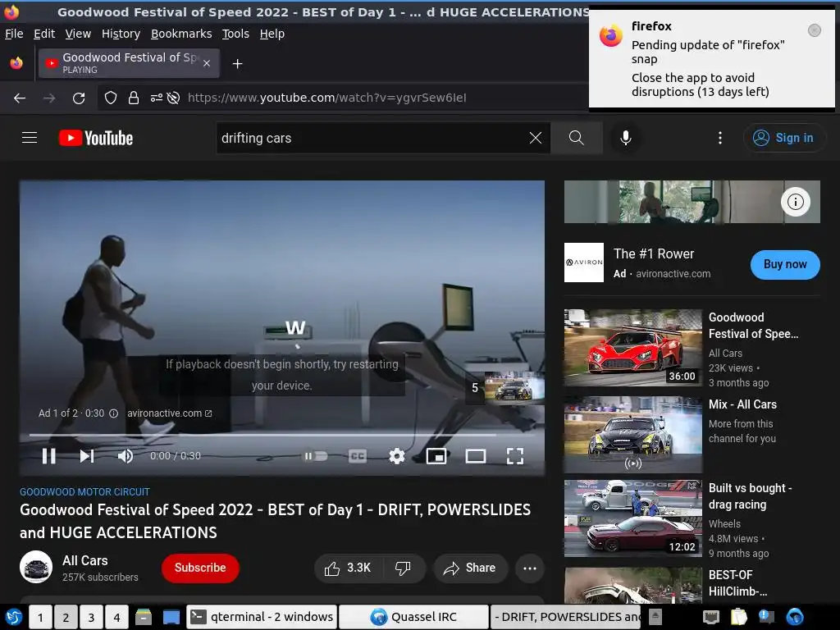Open View menu
Screen dimensions: 840x630
(78, 34)
